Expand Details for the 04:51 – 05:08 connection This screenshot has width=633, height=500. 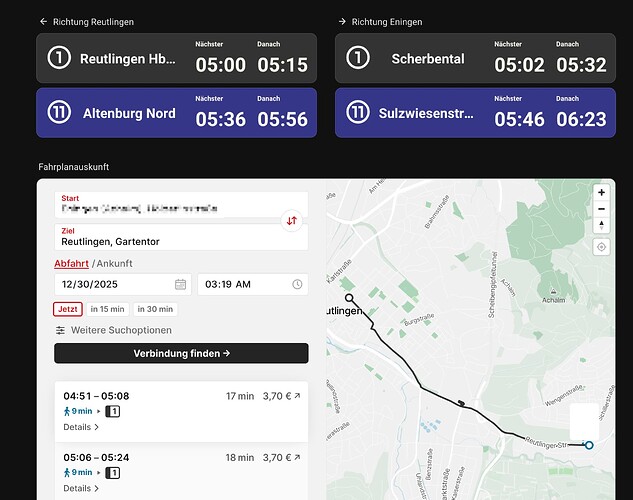coord(81,427)
